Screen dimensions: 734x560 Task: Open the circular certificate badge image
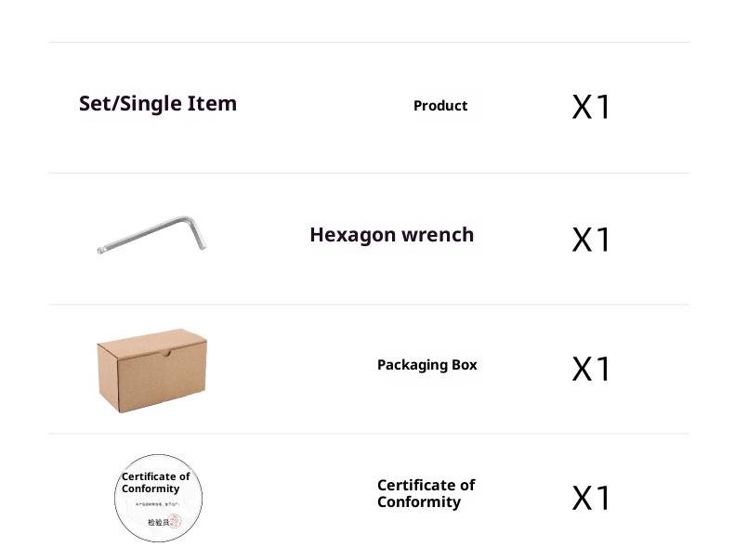tap(158, 498)
